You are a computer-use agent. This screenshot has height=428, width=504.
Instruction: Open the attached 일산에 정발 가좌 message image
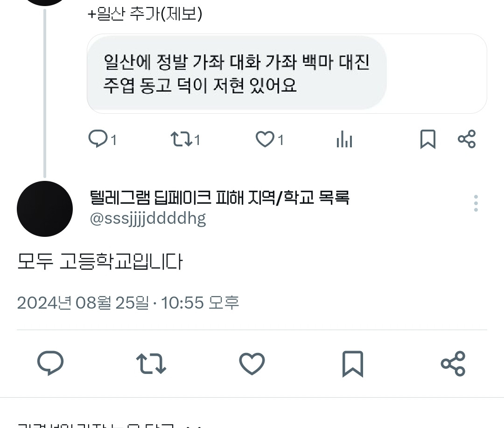pyautogui.click(x=287, y=74)
